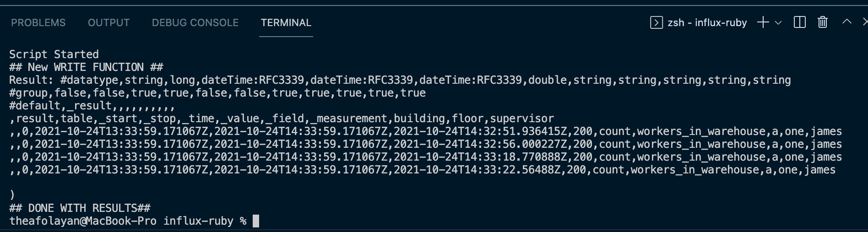Split the terminal pane
The height and width of the screenshot is (232, 868).
(x=799, y=22)
